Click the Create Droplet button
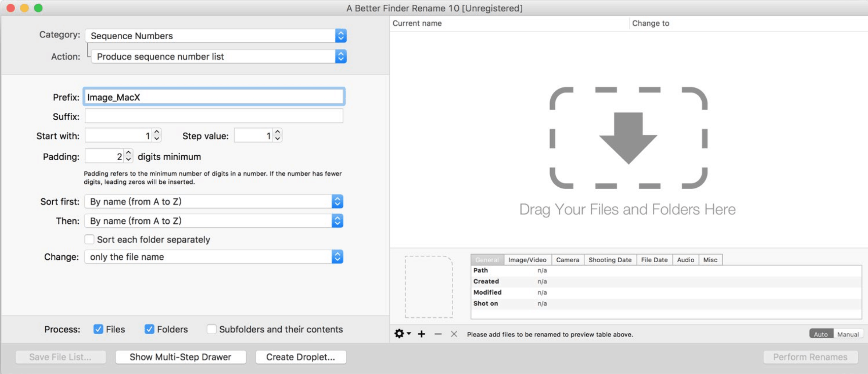 coord(301,357)
